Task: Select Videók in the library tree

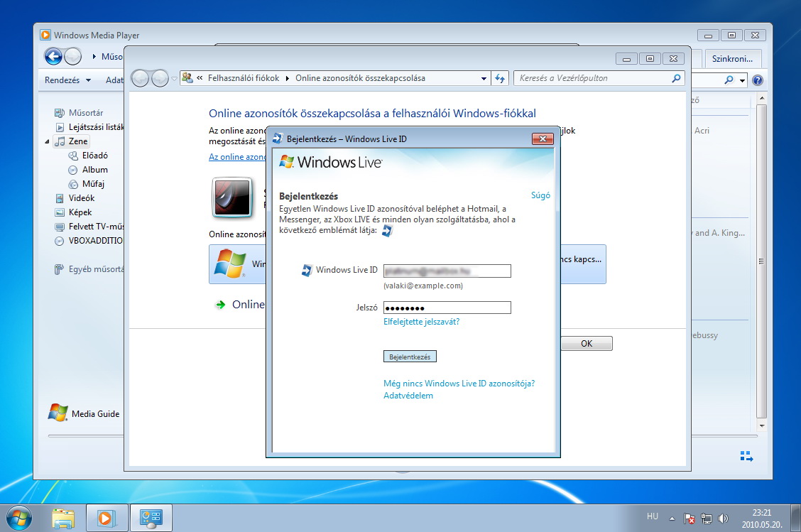Action: coord(81,198)
